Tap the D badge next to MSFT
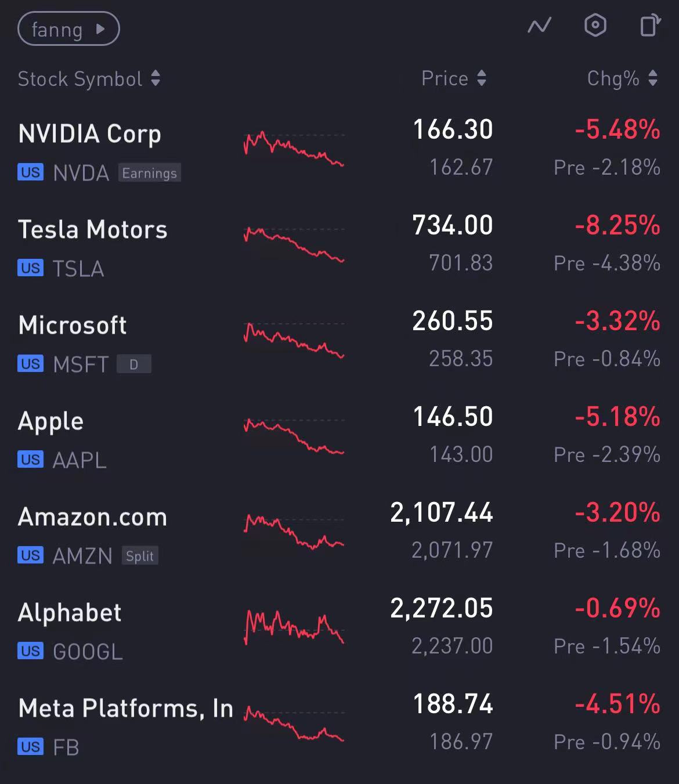 [134, 364]
